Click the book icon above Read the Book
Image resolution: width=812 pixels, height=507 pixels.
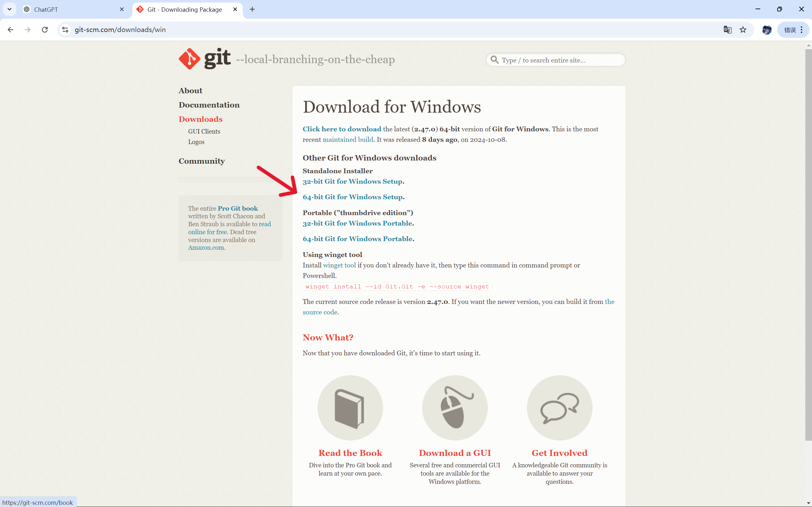(x=350, y=407)
